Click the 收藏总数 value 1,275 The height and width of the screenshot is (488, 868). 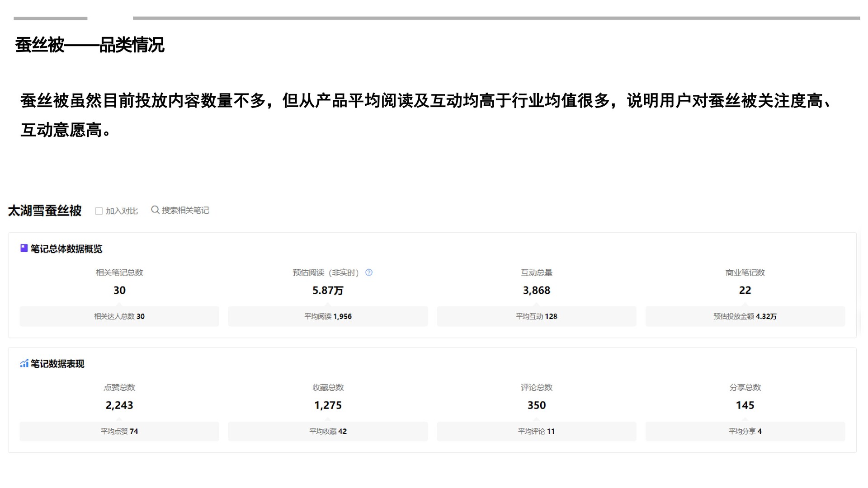point(328,405)
